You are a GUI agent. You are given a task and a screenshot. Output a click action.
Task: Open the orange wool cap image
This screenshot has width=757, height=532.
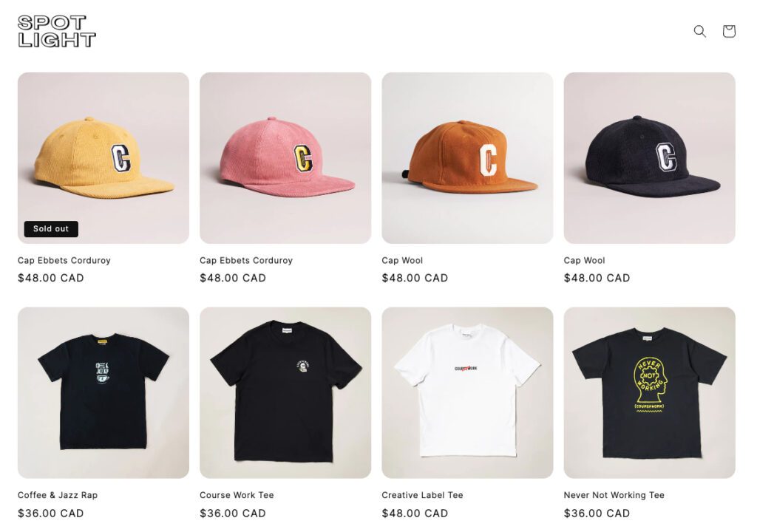coord(467,158)
